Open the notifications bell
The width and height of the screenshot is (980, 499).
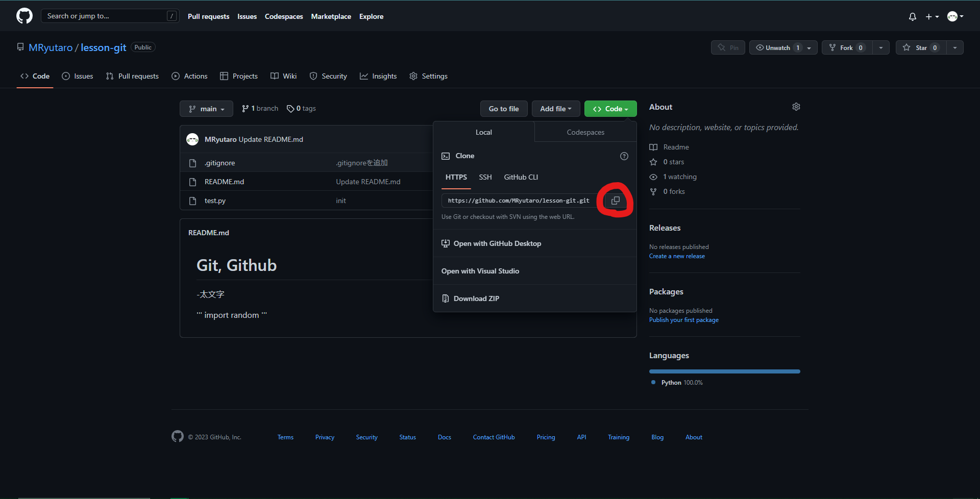coord(912,16)
